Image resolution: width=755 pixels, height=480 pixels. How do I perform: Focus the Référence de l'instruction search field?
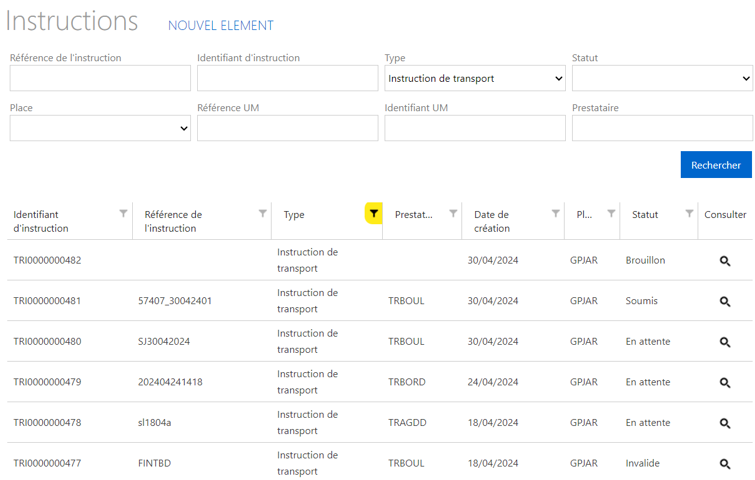pyautogui.click(x=100, y=78)
